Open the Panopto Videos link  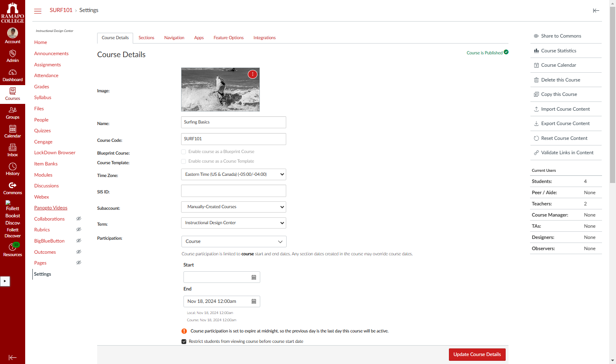[x=51, y=208]
